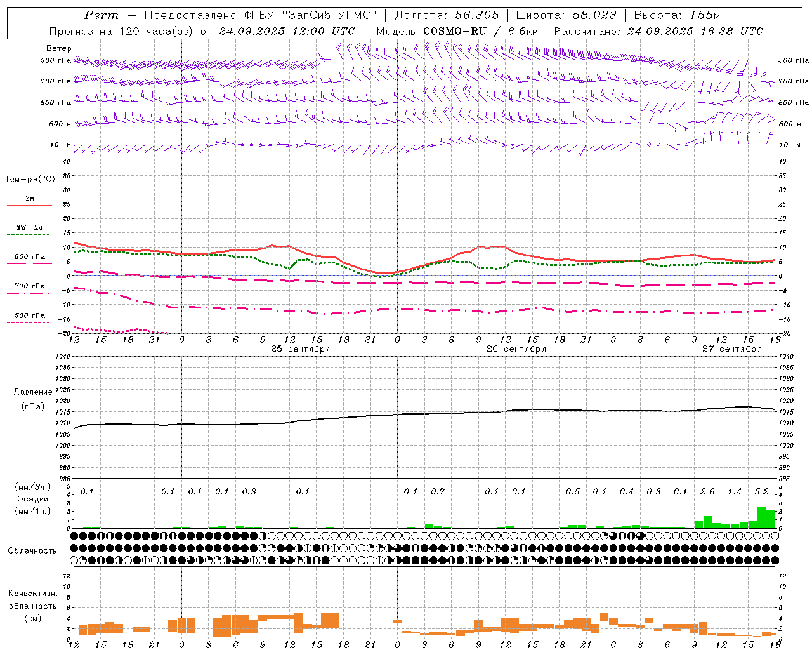Image resolution: width=812 pixels, height=650 pixels.
Task: Click the "Конвективн." convective cloud label
Action: point(32,594)
